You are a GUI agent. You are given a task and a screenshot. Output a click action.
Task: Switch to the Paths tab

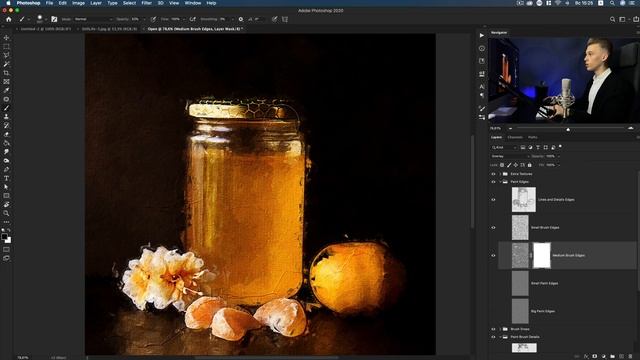(x=533, y=138)
